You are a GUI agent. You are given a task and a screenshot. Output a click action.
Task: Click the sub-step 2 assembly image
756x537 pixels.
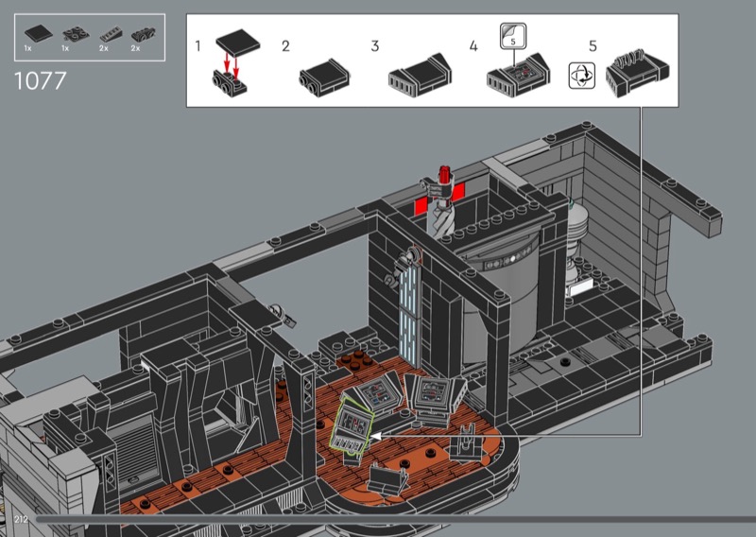pos(325,78)
